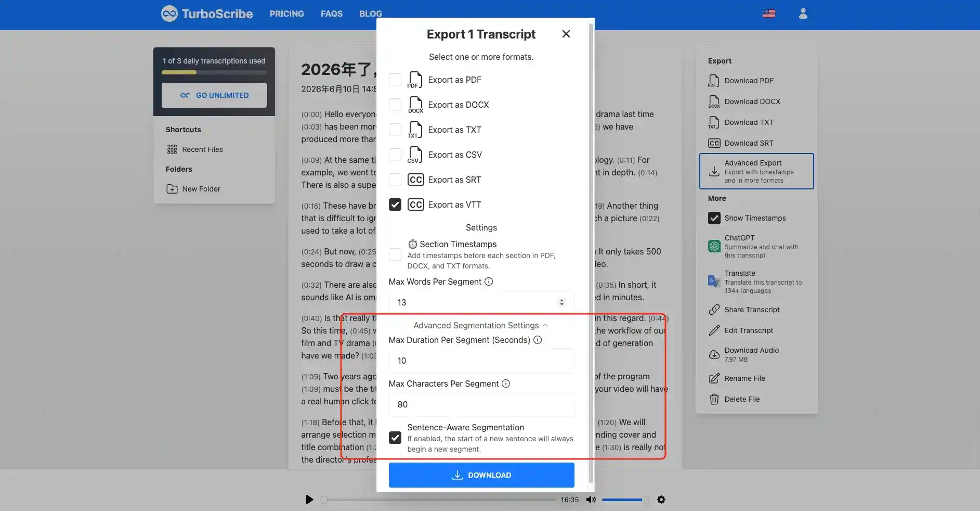Click Download Audio cloud icon
This screenshot has width=980, height=511.
pos(714,354)
